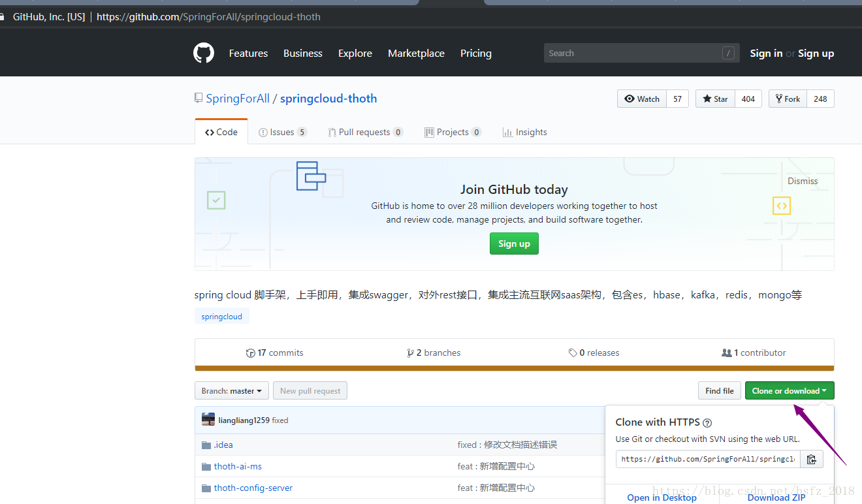Open the springcloud topic tag
This screenshot has width=862, height=504.
coord(222,317)
